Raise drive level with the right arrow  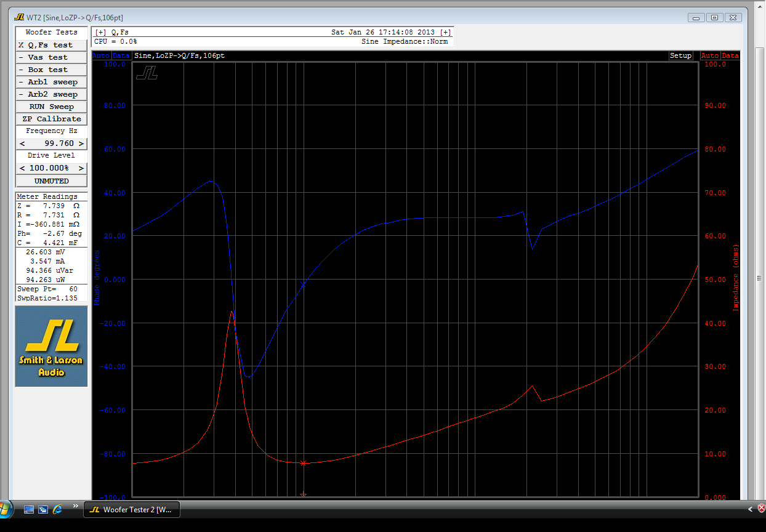pos(81,168)
